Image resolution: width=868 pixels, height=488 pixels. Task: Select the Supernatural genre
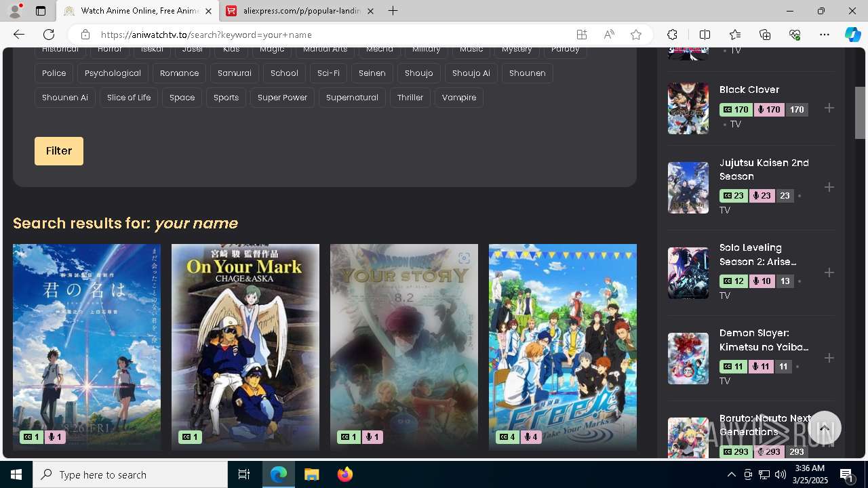pos(352,98)
